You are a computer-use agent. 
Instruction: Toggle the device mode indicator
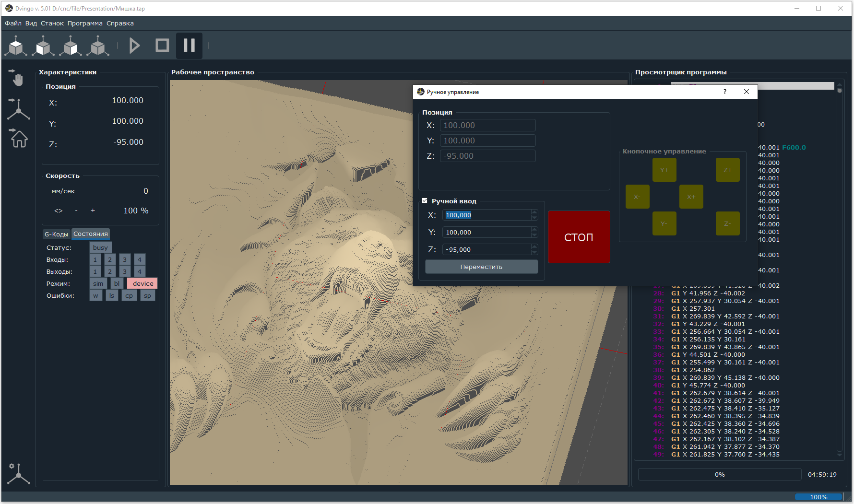pyautogui.click(x=142, y=283)
